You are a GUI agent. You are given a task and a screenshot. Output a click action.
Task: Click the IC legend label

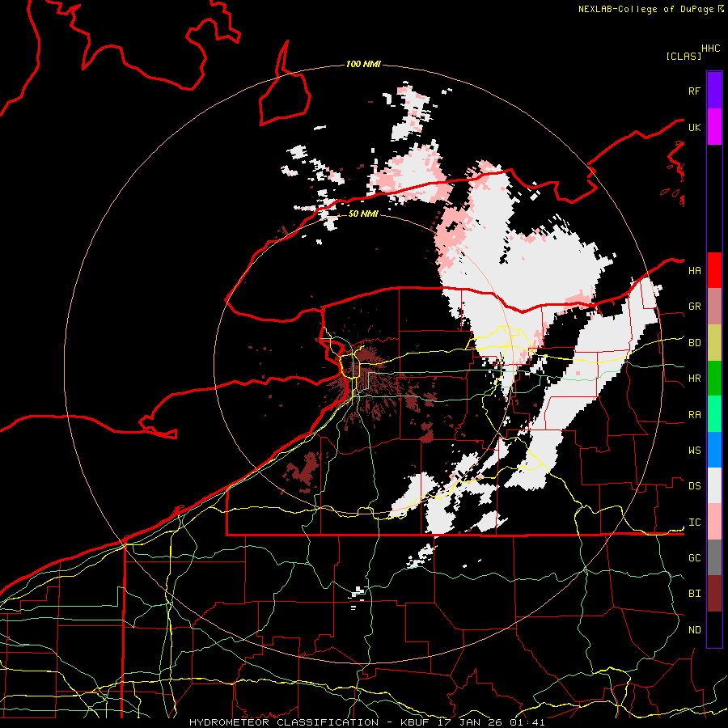[695, 523]
